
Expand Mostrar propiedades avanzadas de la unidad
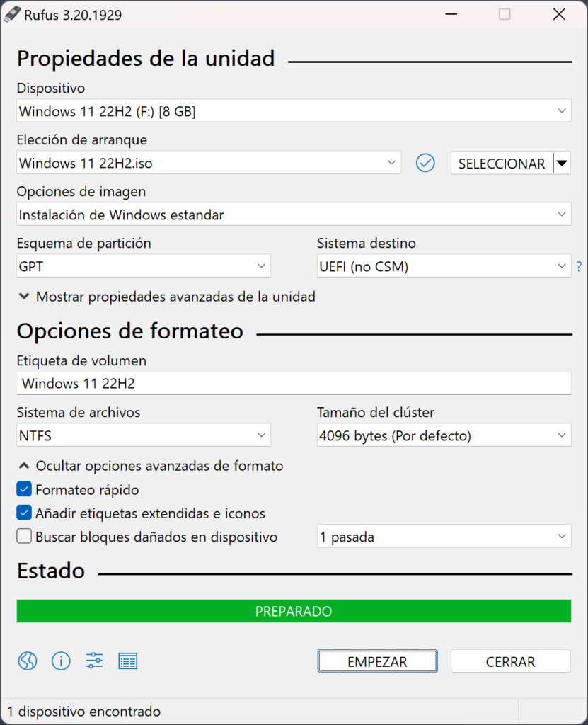click(166, 297)
